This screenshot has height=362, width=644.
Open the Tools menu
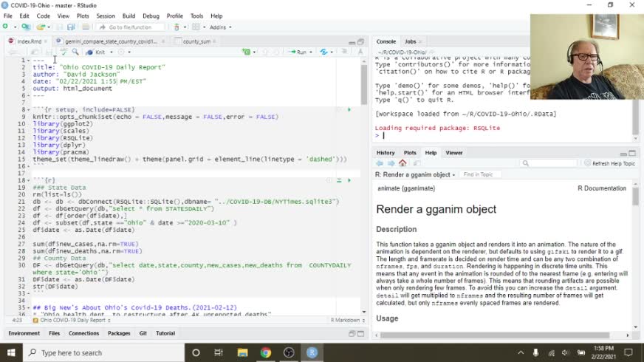click(x=196, y=16)
